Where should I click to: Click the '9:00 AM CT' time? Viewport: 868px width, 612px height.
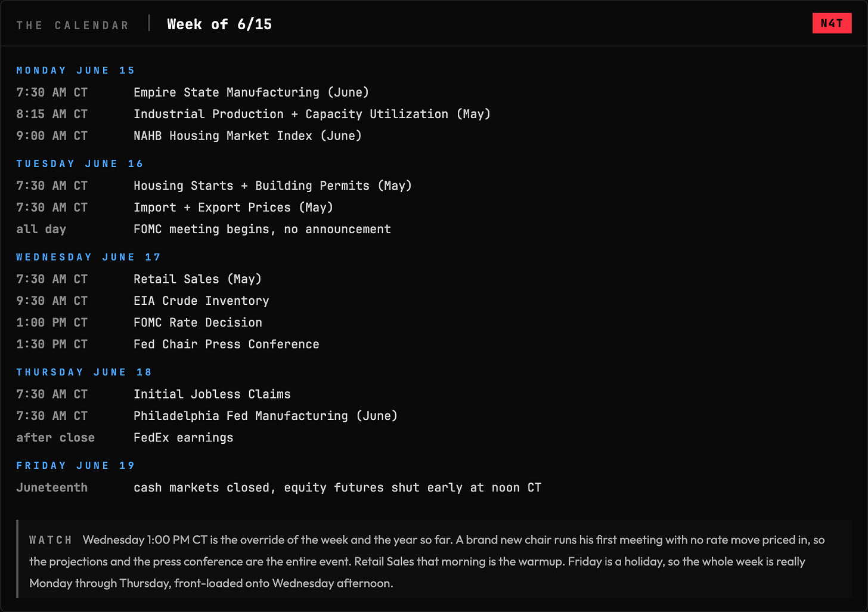(52, 136)
